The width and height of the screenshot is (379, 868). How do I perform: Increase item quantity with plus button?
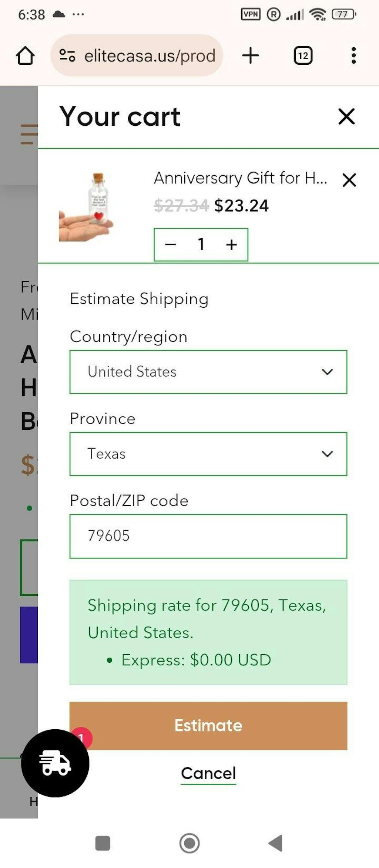click(x=232, y=244)
